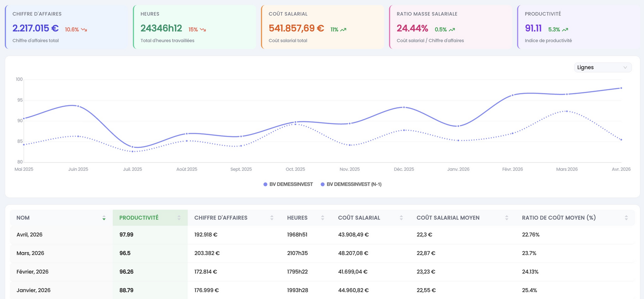Screen dimensions: 644x299
Task: Click HEURES column sort icon
Action: coord(322,218)
